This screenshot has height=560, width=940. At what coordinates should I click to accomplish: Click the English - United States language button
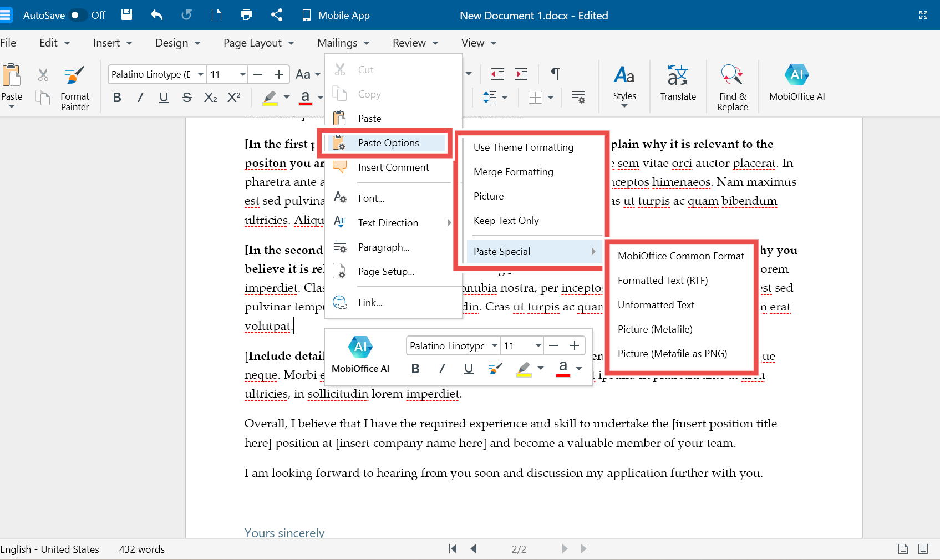tap(50, 549)
